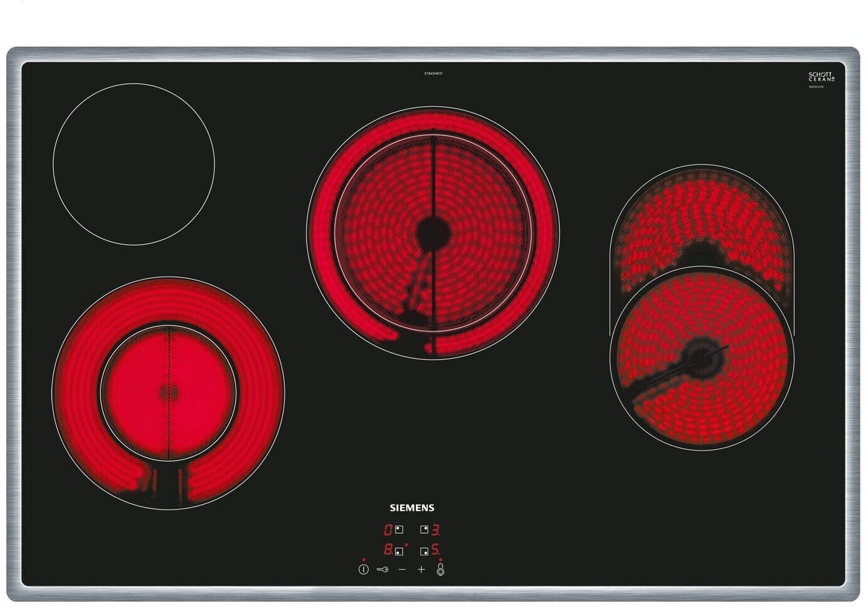
Task: Click the SCHOTT CERAN logo
Action: (x=821, y=77)
